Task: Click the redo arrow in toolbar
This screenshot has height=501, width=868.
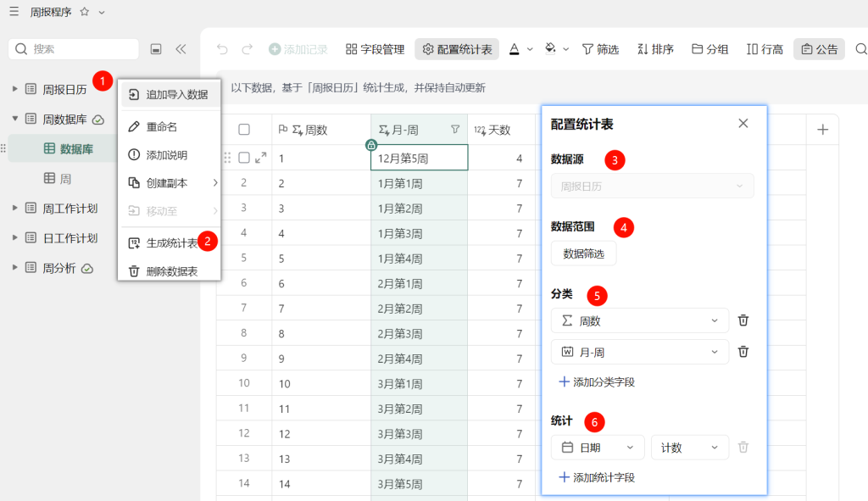Action: [x=248, y=49]
